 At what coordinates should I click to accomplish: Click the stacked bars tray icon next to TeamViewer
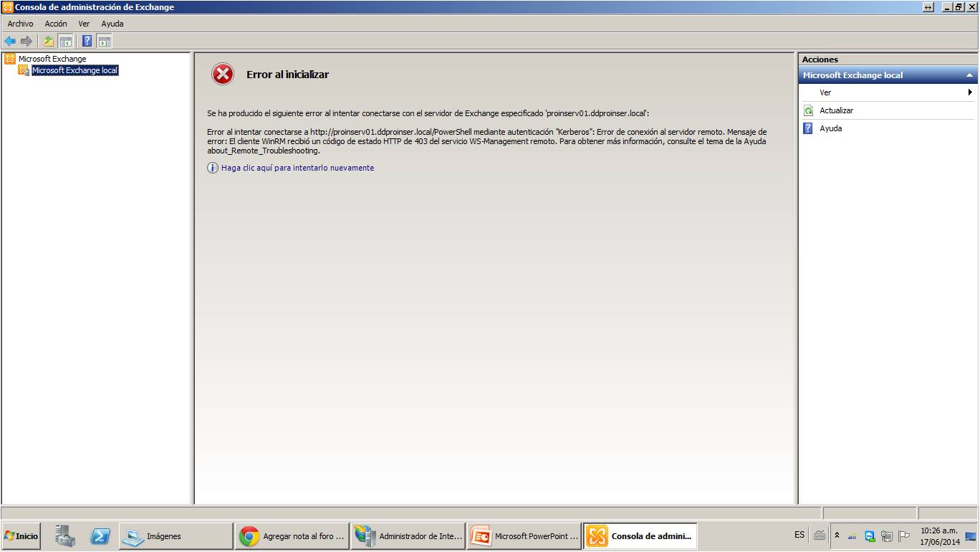pyautogui.click(x=852, y=536)
